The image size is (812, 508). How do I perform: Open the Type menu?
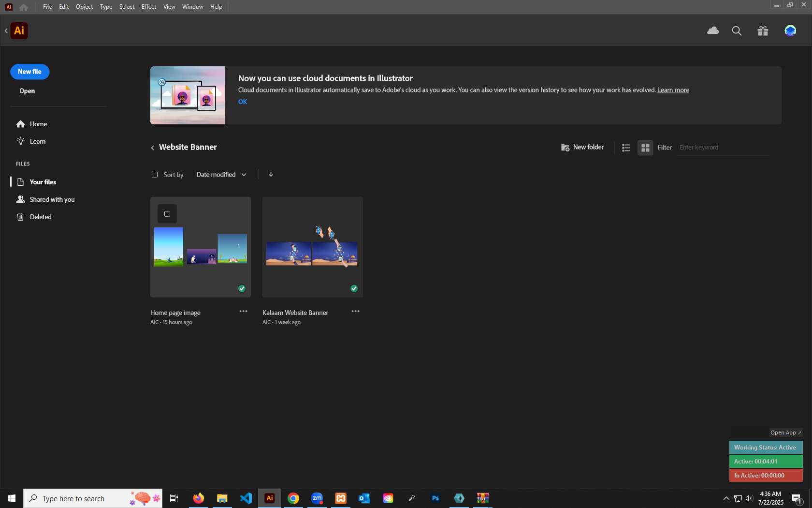(106, 7)
